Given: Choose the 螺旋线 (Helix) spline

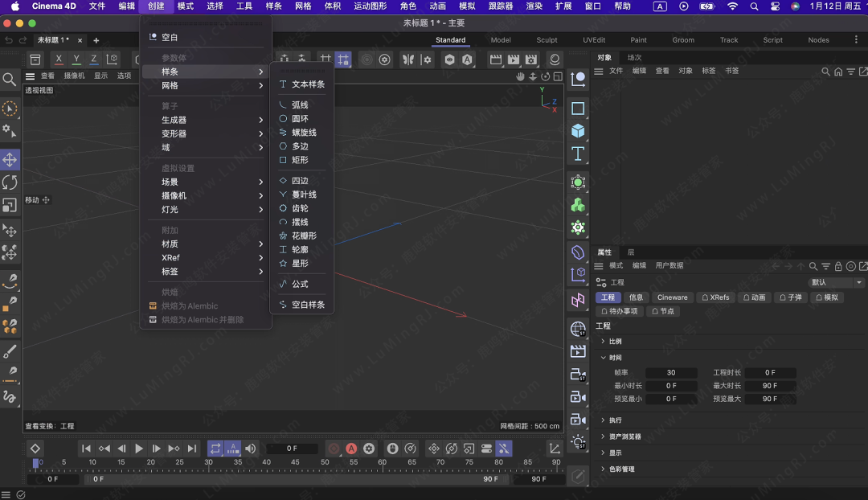Looking at the screenshot, I should (x=303, y=133).
